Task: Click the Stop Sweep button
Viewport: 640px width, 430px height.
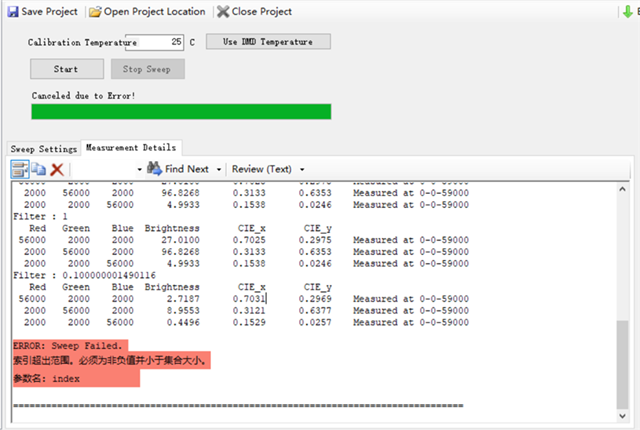Action: pos(148,69)
